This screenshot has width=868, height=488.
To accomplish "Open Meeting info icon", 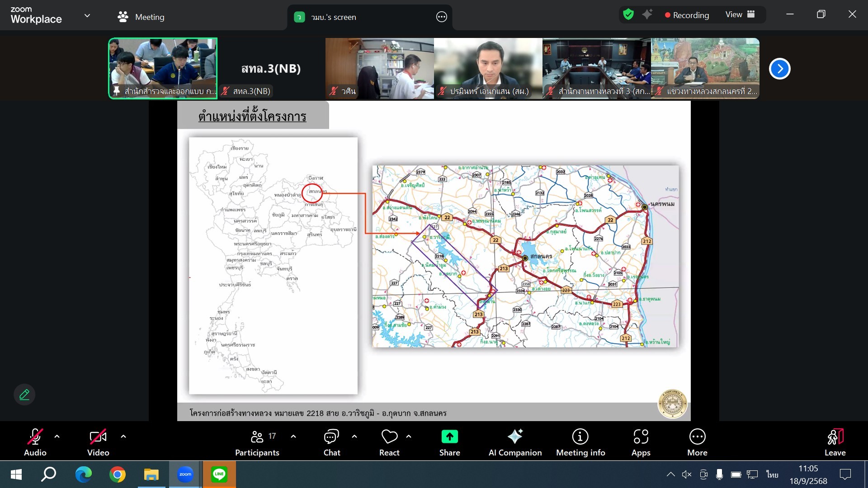I will point(580,437).
